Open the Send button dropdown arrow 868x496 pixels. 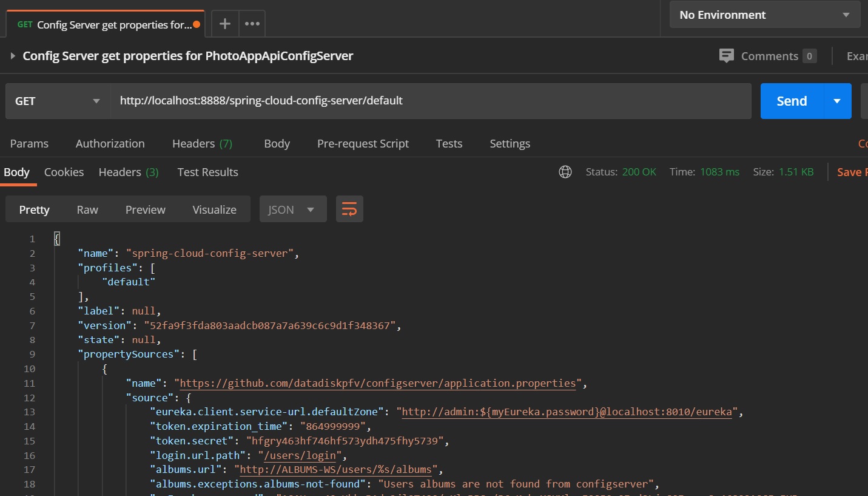(837, 101)
